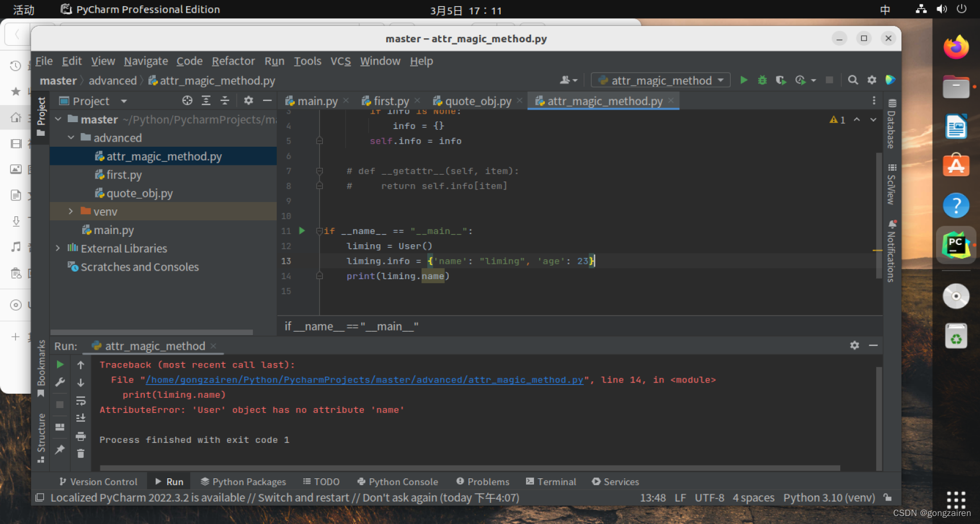Open the attr_magic_method run configurations dropdown
Image resolution: width=980 pixels, height=524 pixels.
pos(721,80)
